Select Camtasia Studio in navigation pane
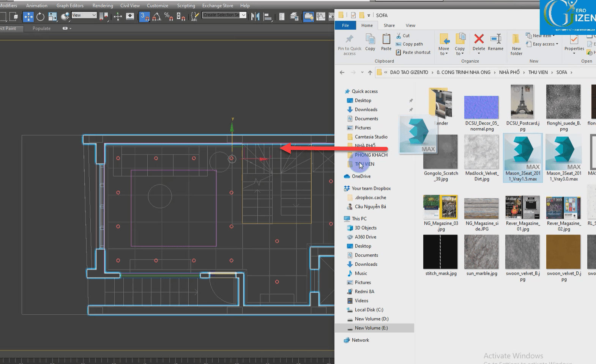The image size is (596, 364). click(371, 137)
